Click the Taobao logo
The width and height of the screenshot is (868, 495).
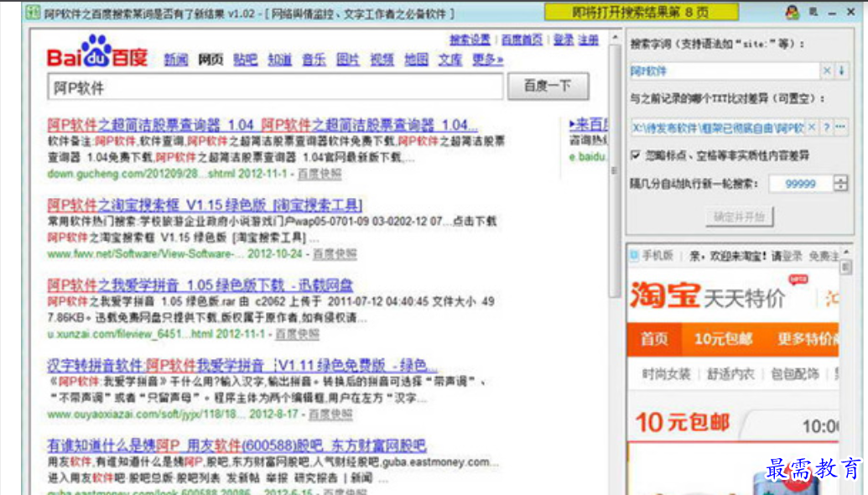click(663, 295)
